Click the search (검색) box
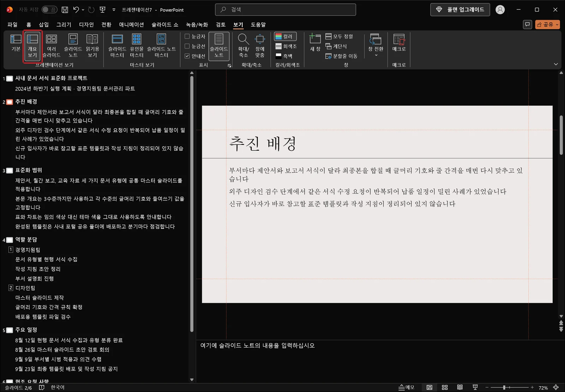This screenshot has width=565, height=392. 285,10
